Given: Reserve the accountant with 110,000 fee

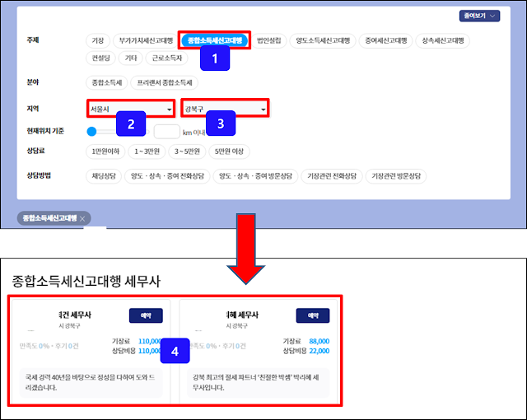Looking at the screenshot, I should [146, 315].
